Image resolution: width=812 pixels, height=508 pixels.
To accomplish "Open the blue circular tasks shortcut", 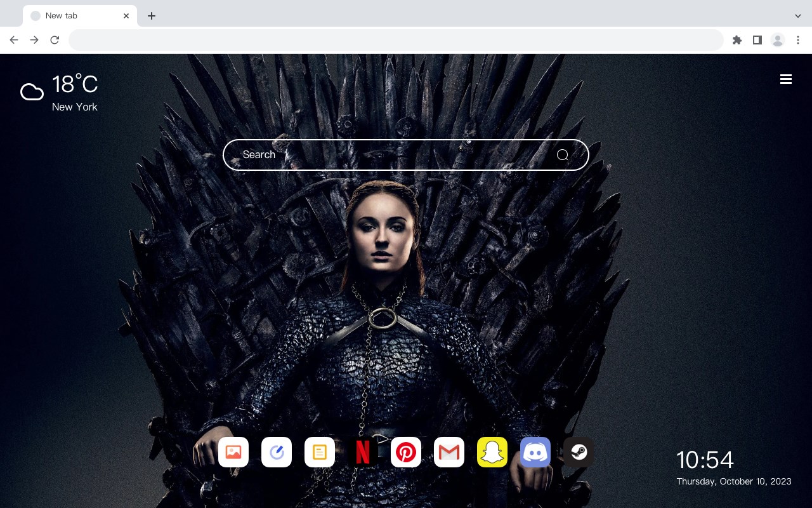I will (x=277, y=452).
